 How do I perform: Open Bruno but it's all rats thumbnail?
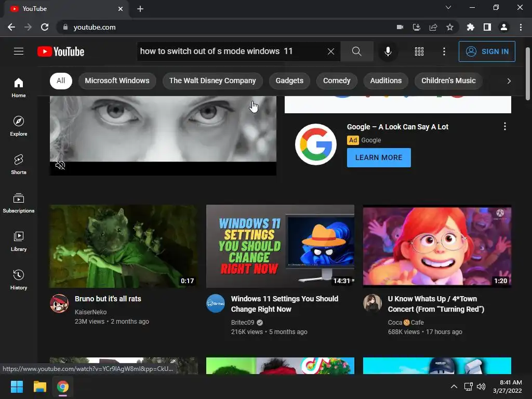click(124, 246)
